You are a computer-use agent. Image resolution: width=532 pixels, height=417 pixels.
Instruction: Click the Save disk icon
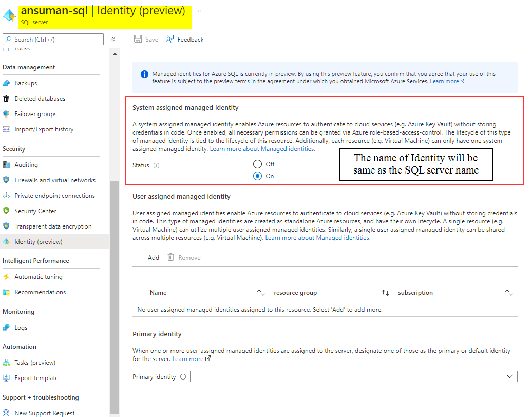click(x=138, y=39)
